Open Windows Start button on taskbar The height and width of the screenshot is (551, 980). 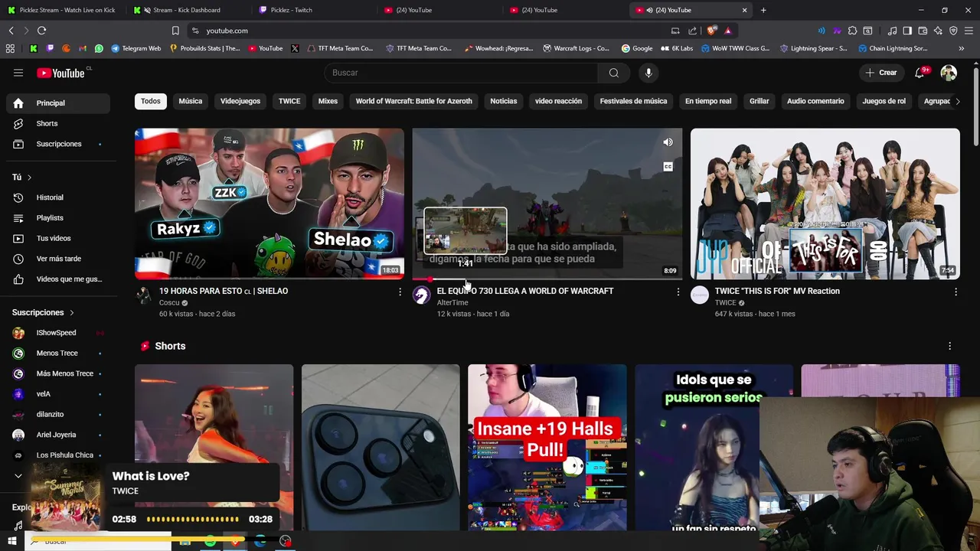coord(12,541)
